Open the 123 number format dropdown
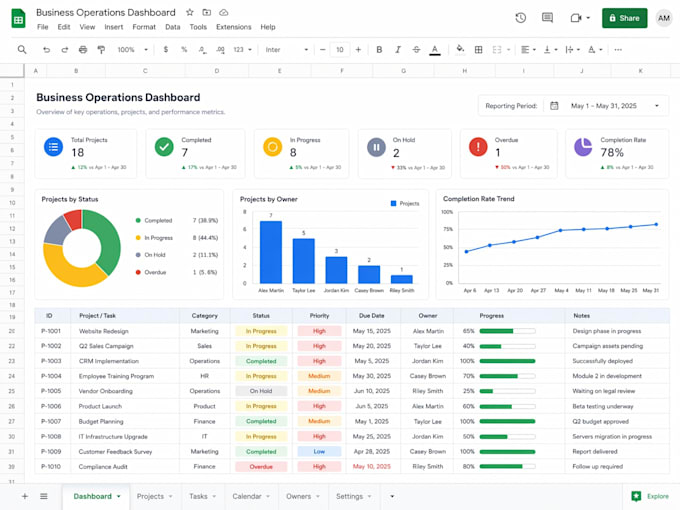Viewport: 680px width, 510px height. point(242,49)
